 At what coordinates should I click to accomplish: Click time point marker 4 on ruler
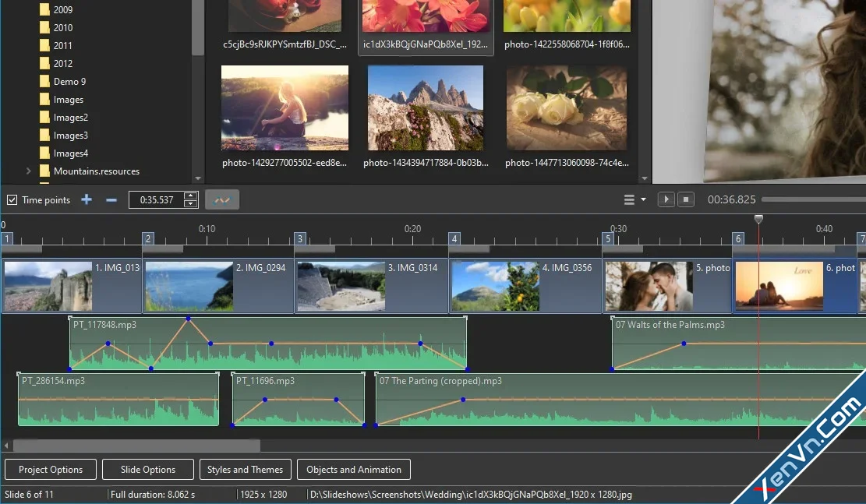click(454, 238)
